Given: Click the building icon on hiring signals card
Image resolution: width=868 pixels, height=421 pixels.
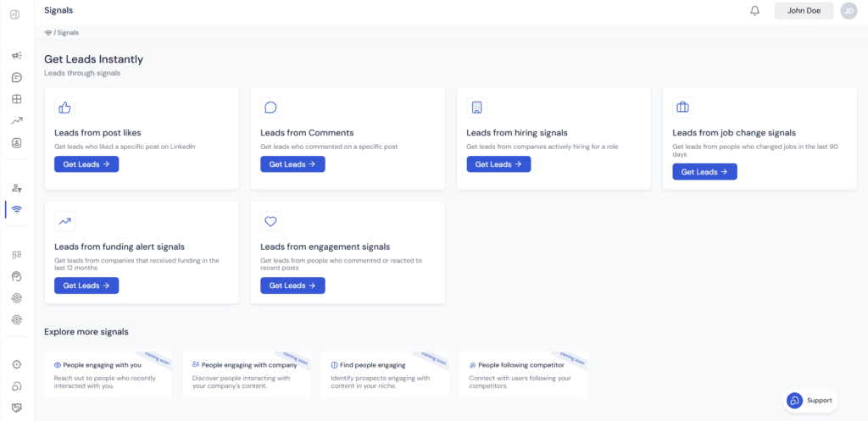Looking at the screenshot, I should point(476,108).
